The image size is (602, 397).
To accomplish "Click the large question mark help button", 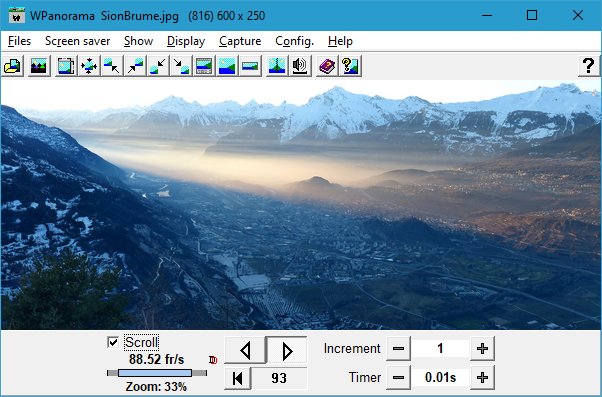I will [589, 66].
